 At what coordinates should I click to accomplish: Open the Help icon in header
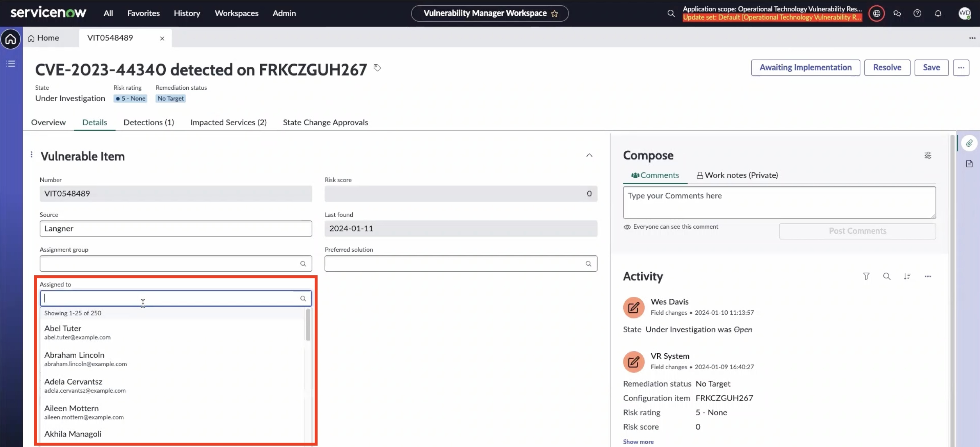point(918,13)
